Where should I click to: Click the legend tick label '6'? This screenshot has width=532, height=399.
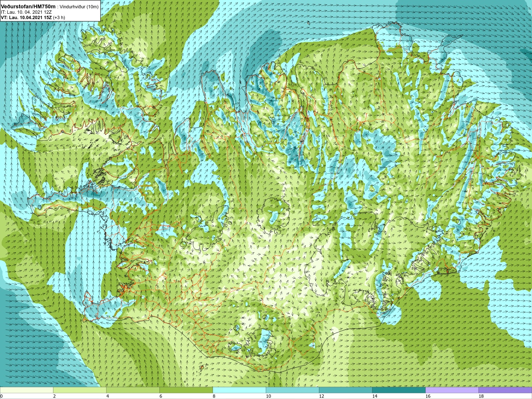click(161, 396)
